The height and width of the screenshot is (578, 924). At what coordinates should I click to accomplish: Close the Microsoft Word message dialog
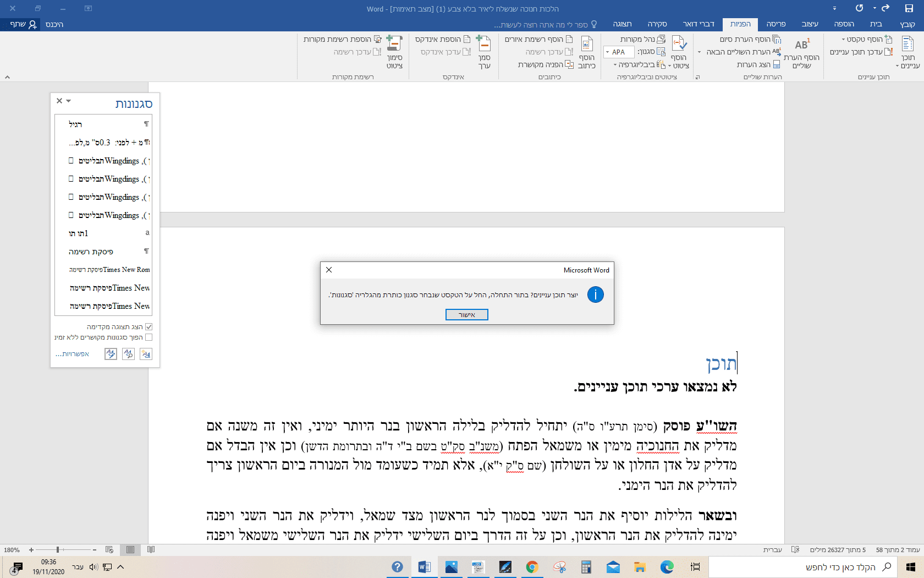pos(329,270)
